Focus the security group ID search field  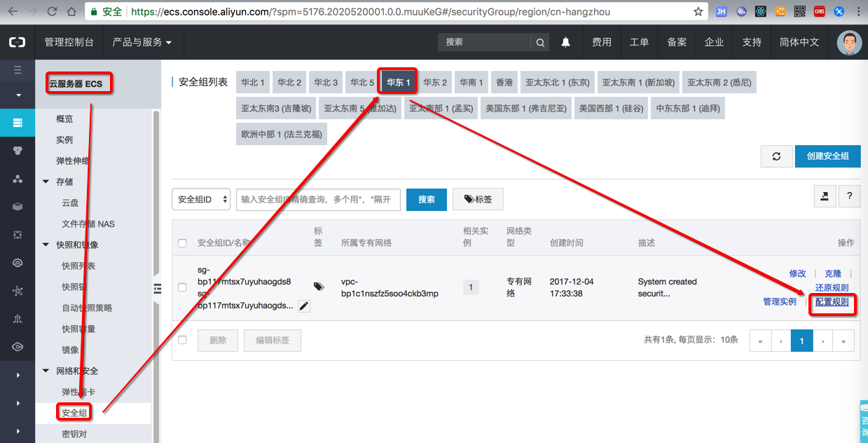pyautogui.click(x=318, y=199)
